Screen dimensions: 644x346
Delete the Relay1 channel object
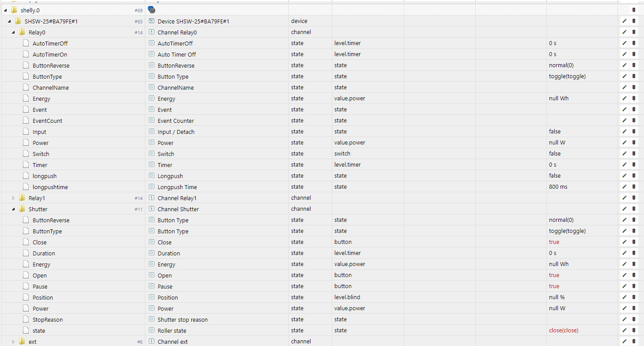pos(634,198)
